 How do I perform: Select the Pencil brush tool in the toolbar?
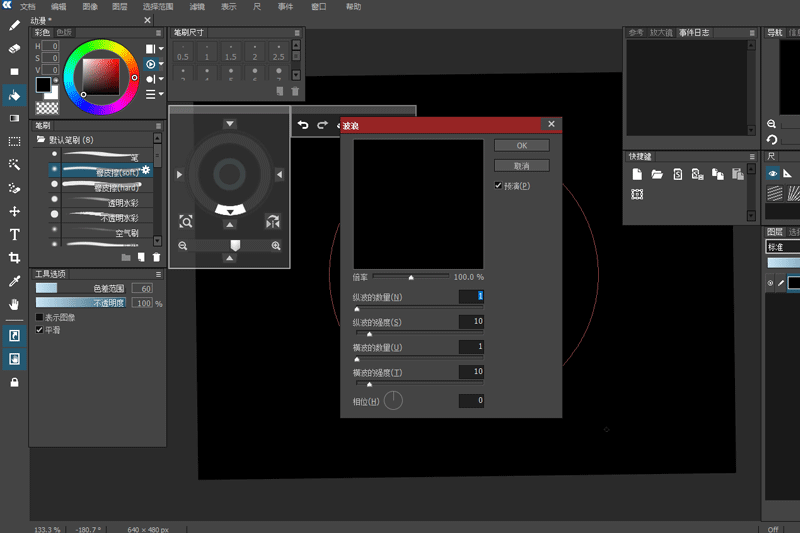[14, 25]
